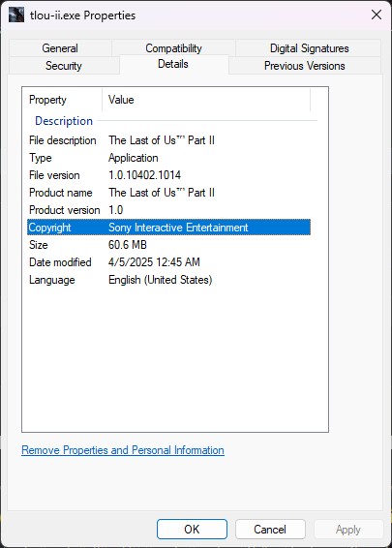Select the Language row
The image size is (392, 548).
coord(168,280)
